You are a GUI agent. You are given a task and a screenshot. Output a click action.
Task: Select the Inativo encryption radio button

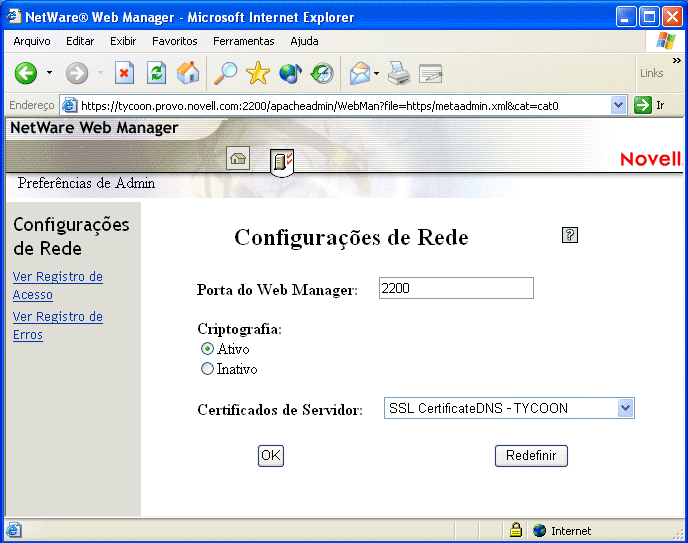click(x=208, y=369)
